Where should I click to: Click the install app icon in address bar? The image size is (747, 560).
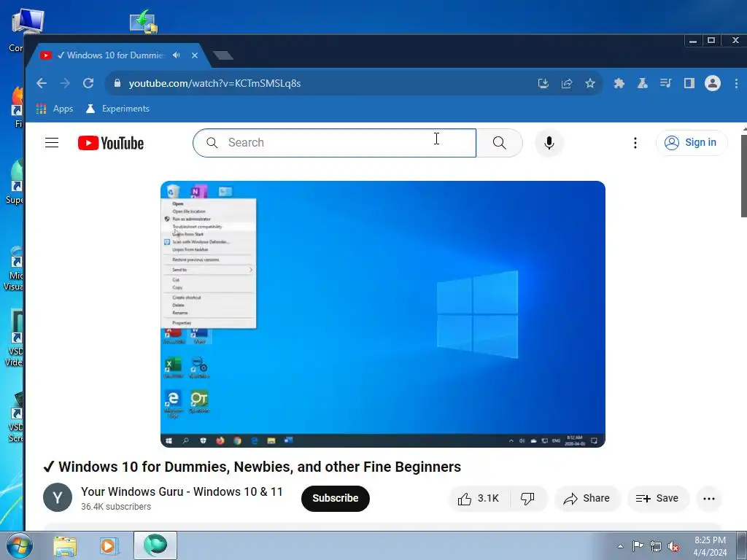click(543, 84)
